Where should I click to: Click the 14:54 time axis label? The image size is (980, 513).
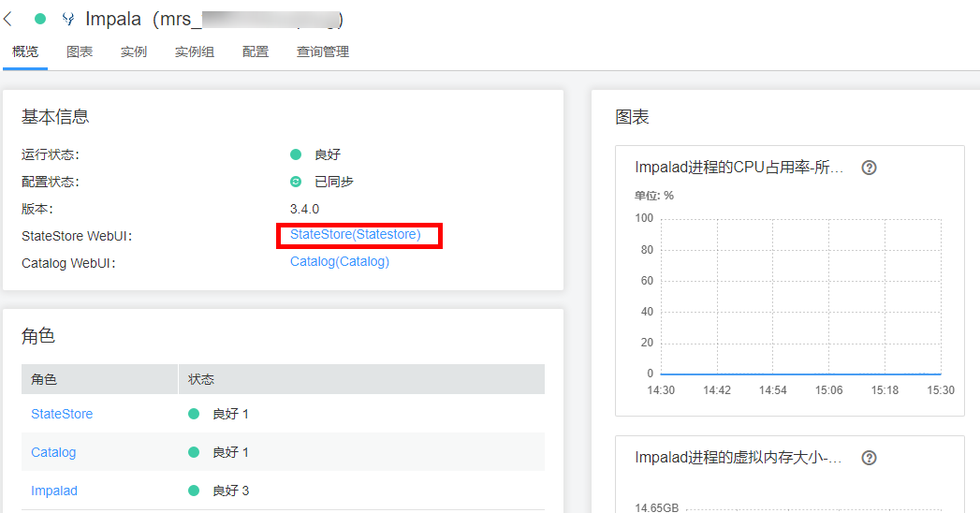click(x=772, y=390)
